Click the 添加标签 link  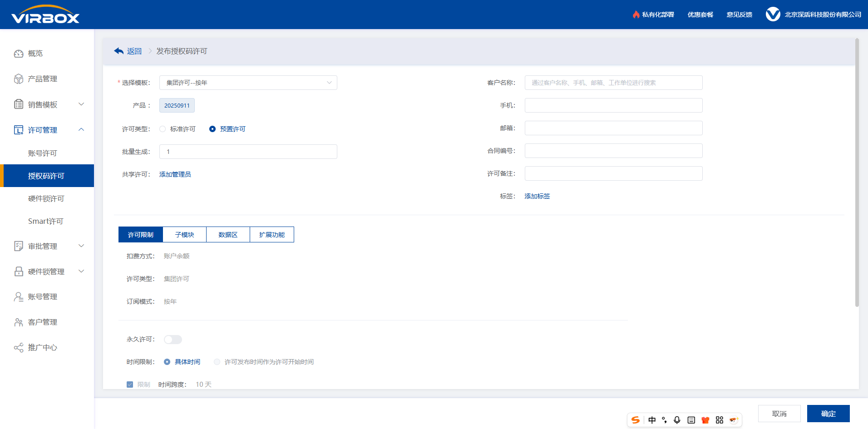537,196
